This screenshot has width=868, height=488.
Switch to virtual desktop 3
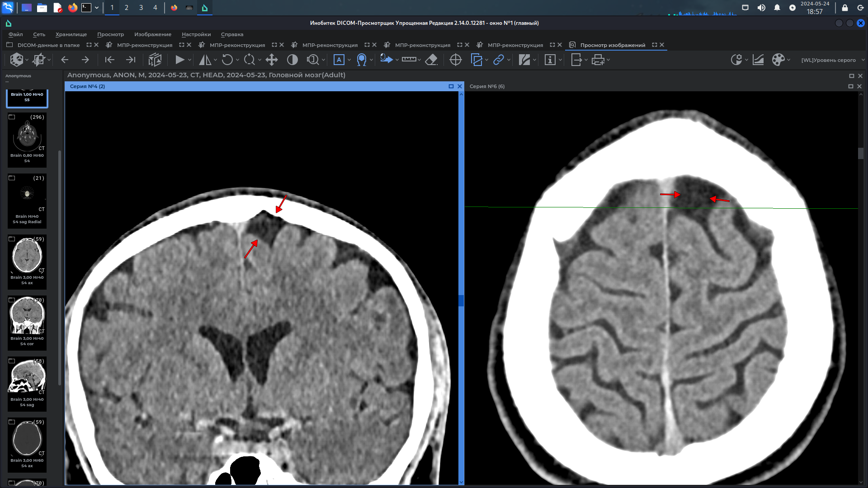(x=141, y=8)
